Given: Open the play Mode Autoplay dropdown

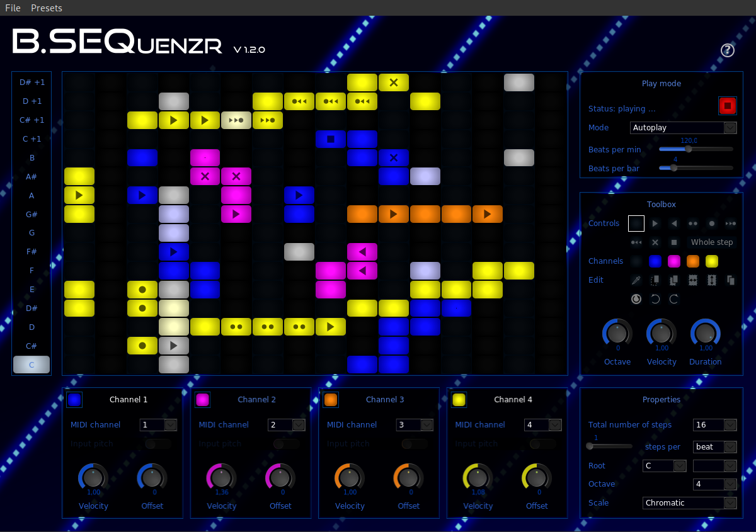Looking at the screenshot, I should [x=684, y=128].
